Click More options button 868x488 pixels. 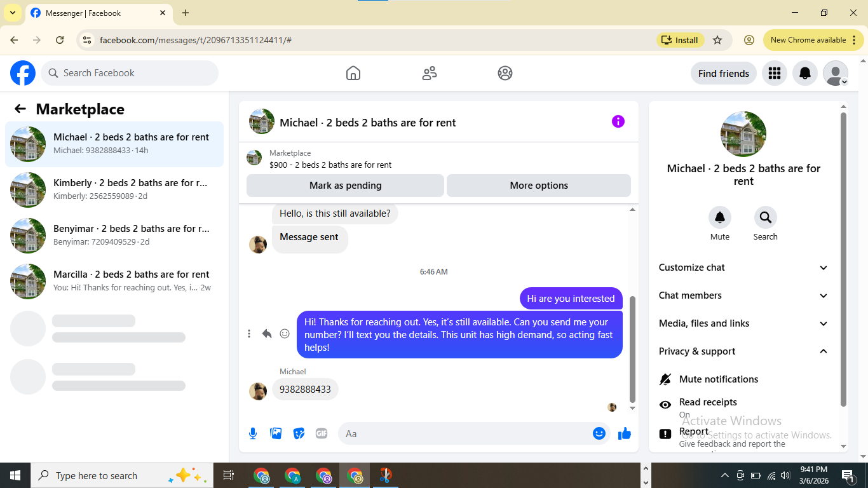[x=539, y=186]
